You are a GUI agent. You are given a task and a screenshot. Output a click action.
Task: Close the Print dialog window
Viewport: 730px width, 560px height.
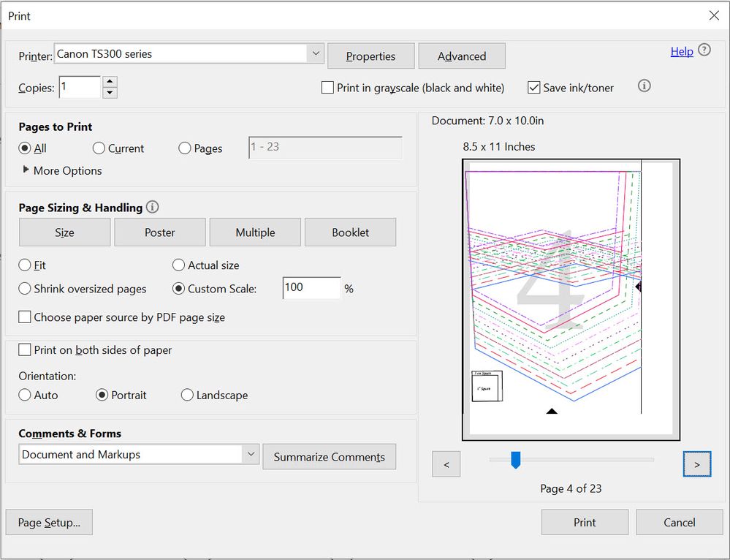[x=714, y=15]
